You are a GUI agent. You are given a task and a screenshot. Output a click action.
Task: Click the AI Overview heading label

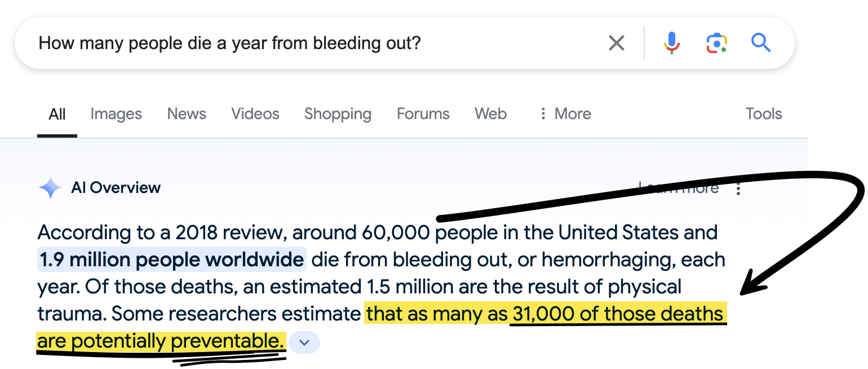point(116,188)
